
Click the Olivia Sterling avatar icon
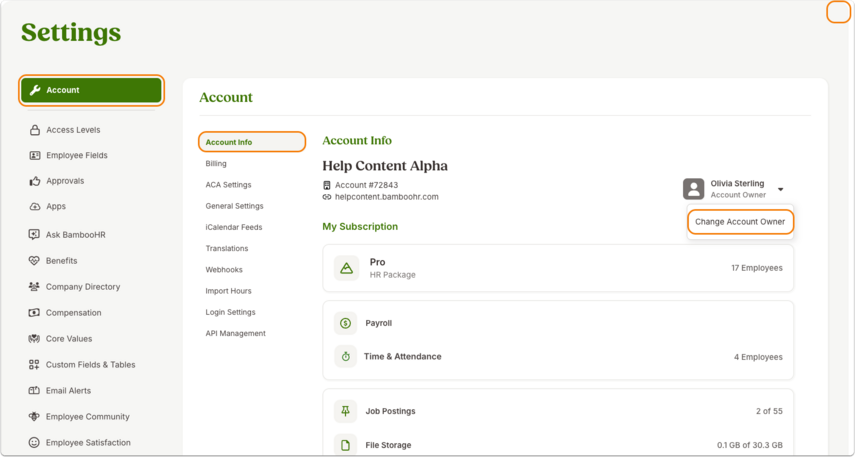(x=694, y=189)
